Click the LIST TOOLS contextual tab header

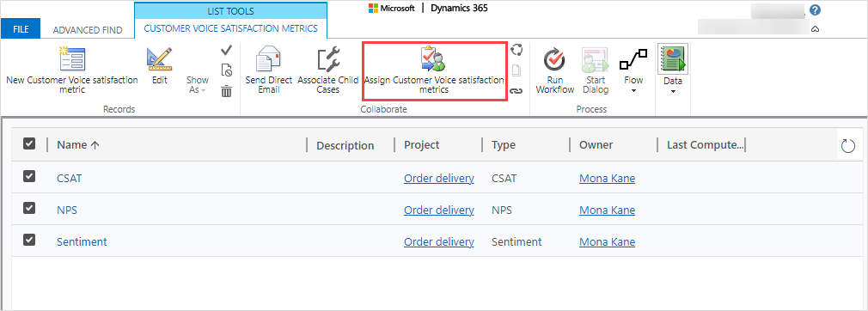pos(231,11)
